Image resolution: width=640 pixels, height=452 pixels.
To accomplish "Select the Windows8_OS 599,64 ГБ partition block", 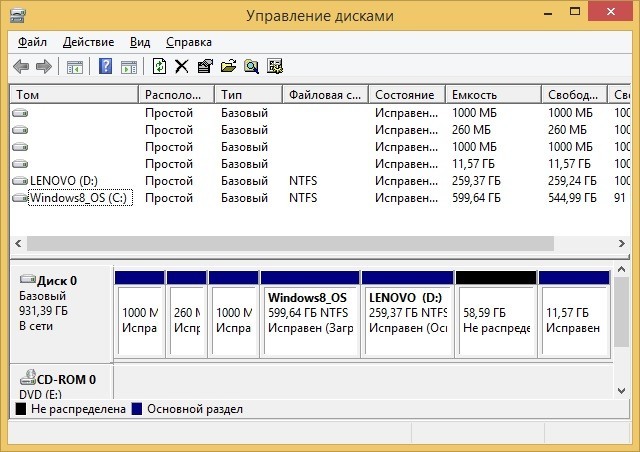I will tap(309, 319).
